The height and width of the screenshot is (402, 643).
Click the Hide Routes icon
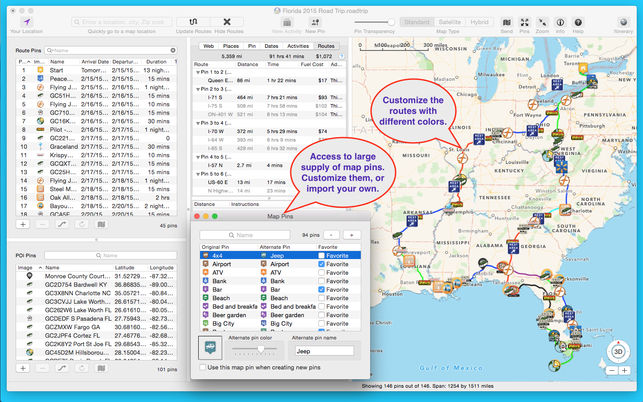(x=228, y=21)
